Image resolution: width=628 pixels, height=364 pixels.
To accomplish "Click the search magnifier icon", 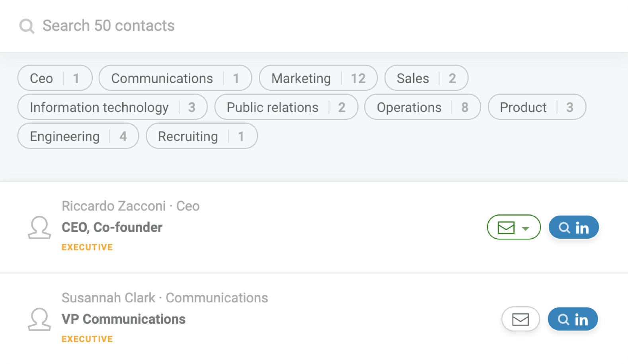I will [x=27, y=26].
